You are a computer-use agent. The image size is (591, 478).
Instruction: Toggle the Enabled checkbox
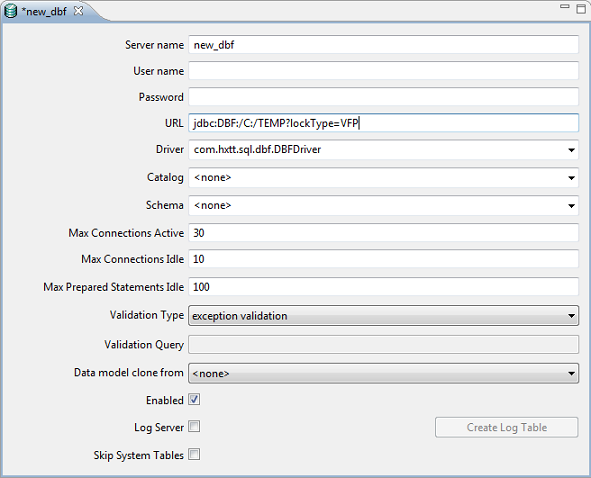(x=194, y=400)
